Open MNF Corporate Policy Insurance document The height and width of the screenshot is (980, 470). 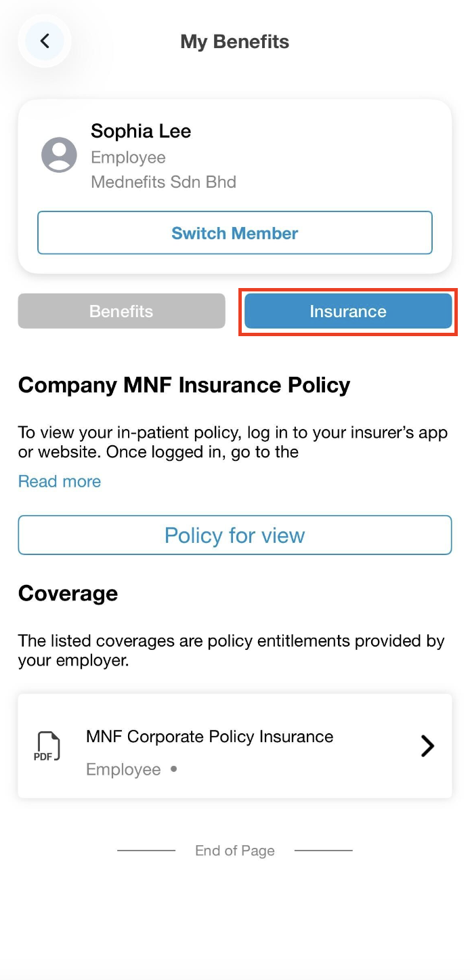click(210, 737)
